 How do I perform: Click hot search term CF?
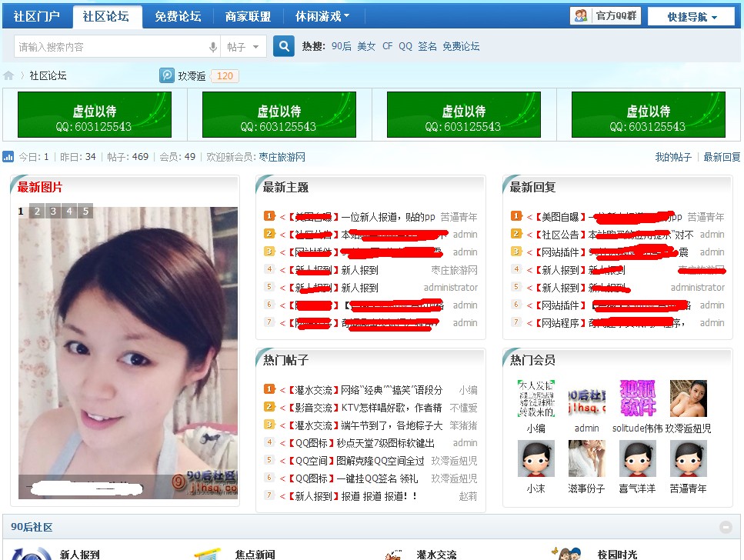388,46
